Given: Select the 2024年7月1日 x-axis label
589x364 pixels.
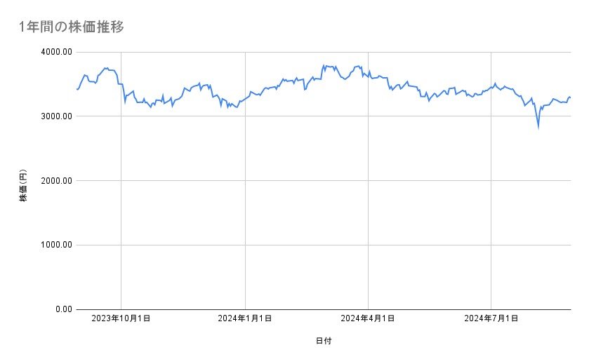Looking at the screenshot, I should point(491,318).
